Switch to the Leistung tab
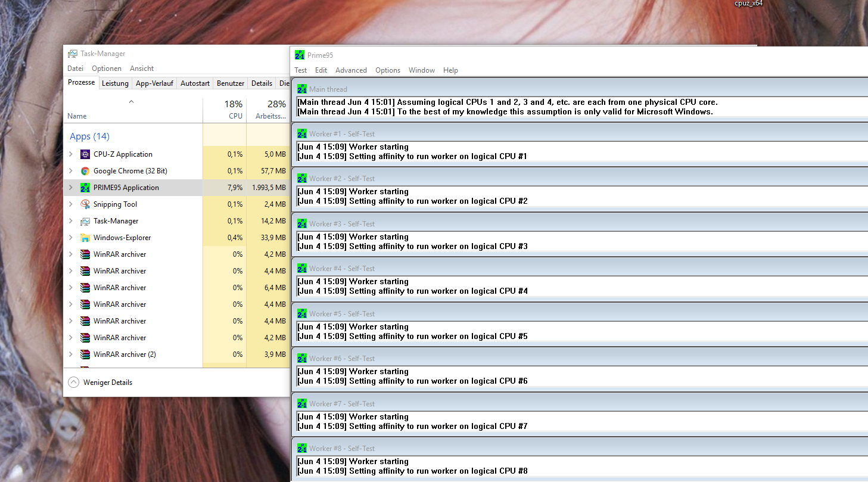The image size is (868, 482). point(115,83)
